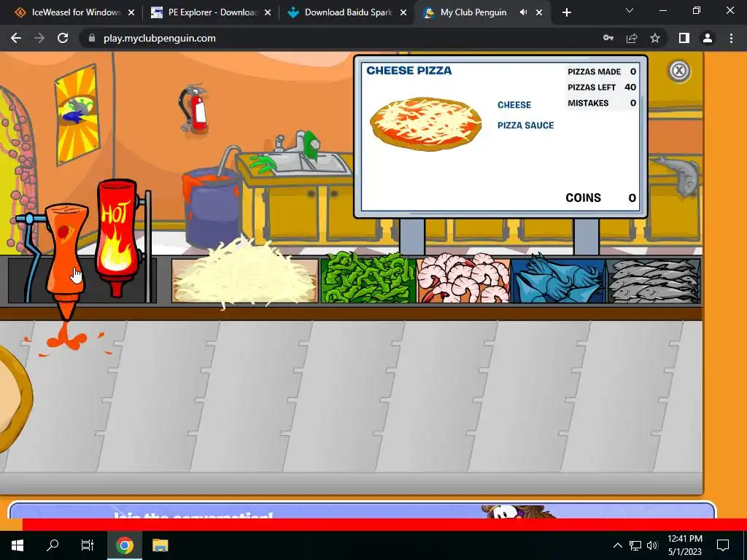Viewport: 747px width, 560px height.
Task: Open the system volume control
Action: tap(652, 545)
